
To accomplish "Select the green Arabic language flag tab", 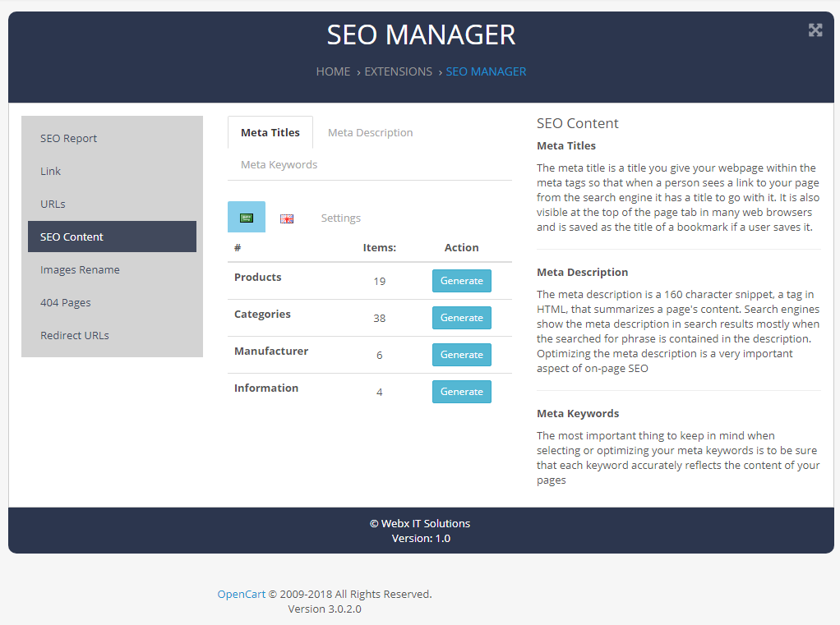I will pos(247,218).
